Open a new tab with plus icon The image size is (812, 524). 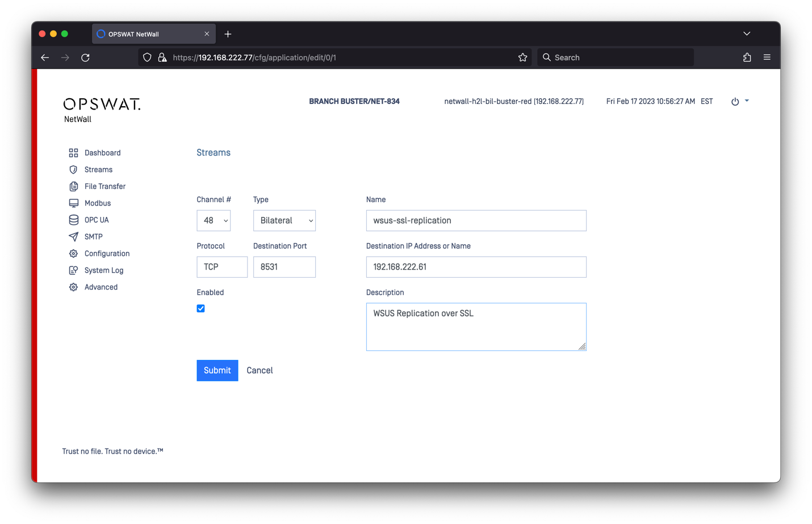coord(228,34)
